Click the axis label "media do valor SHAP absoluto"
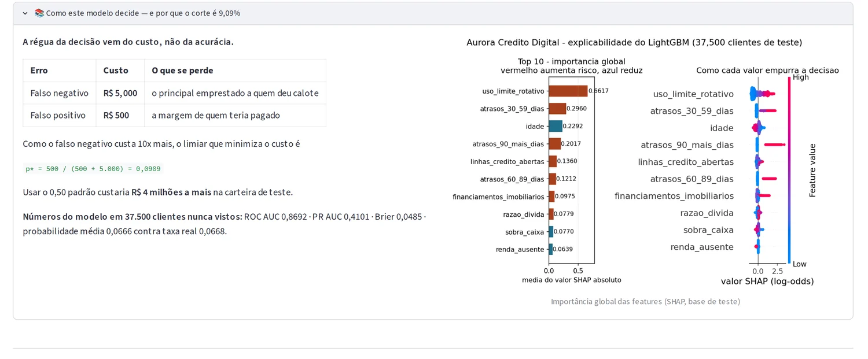This screenshot has width=868, height=359. point(572,280)
